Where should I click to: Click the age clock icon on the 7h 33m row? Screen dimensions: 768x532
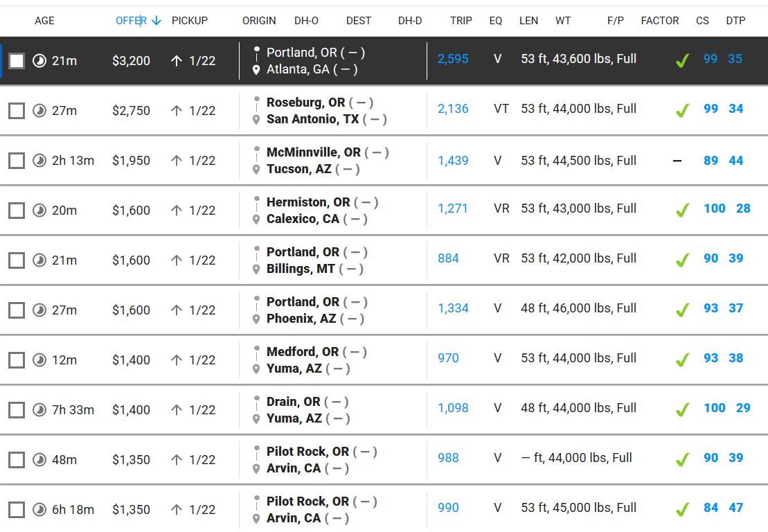(39, 410)
